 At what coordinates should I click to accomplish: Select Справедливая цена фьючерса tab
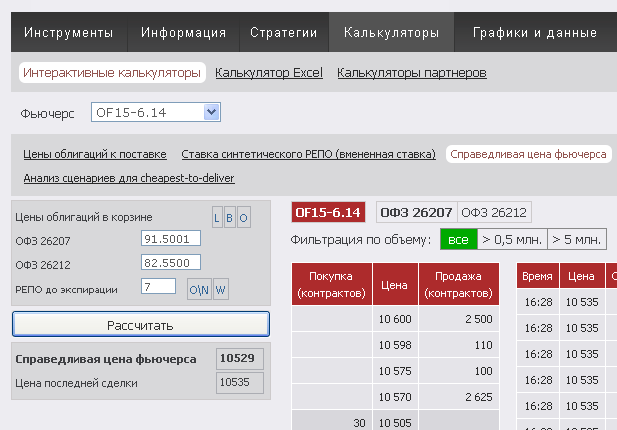click(x=528, y=154)
